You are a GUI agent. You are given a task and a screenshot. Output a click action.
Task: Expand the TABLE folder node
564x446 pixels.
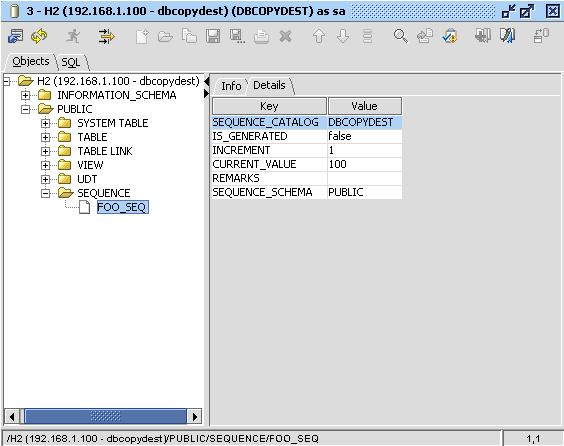point(45,137)
